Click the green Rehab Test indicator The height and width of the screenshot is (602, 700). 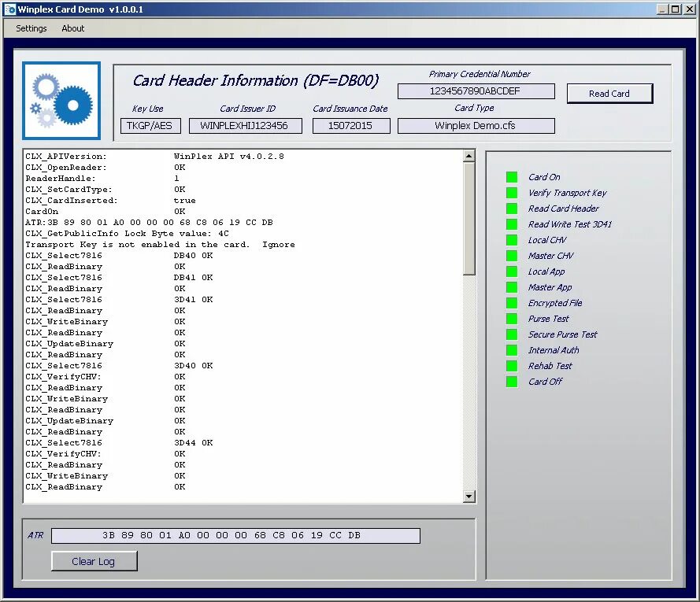pyautogui.click(x=512, y=366)
